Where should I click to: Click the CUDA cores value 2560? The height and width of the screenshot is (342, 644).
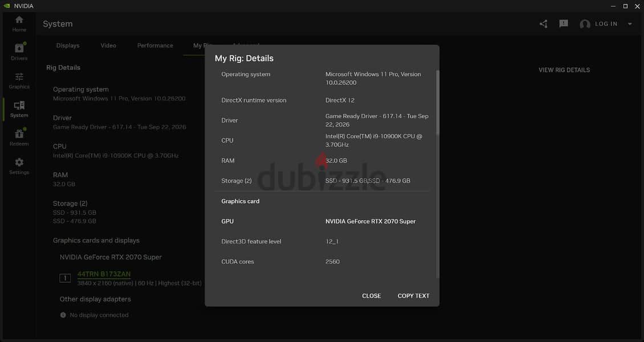tap(332, 262)
